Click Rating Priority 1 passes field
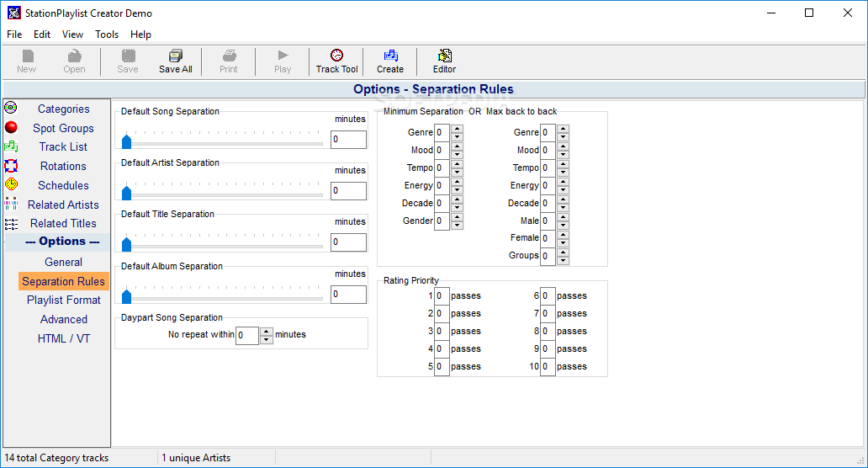This screenshot has width=868, height=468. point(442,295)
